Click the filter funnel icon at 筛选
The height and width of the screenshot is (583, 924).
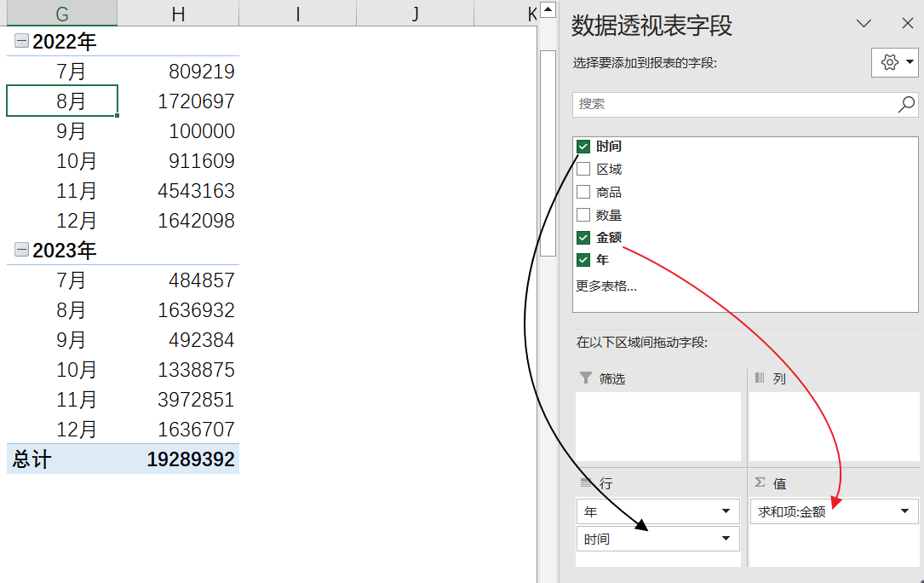[x=585, y=378]
